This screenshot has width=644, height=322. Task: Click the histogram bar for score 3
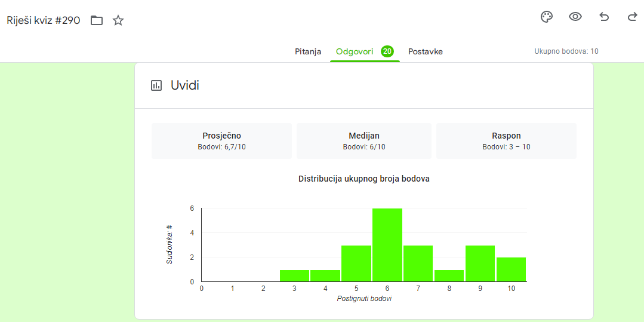[294, 275]
